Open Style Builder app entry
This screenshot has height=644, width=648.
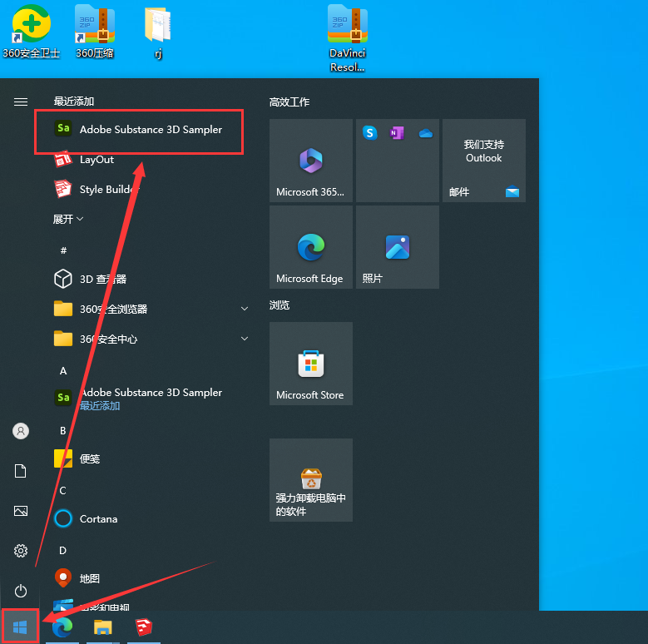point(97,190)
